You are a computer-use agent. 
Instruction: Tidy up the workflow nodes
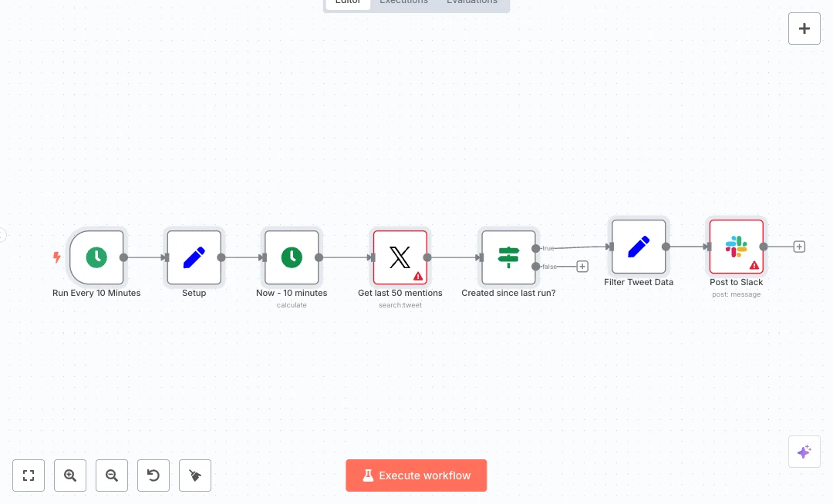195,475
